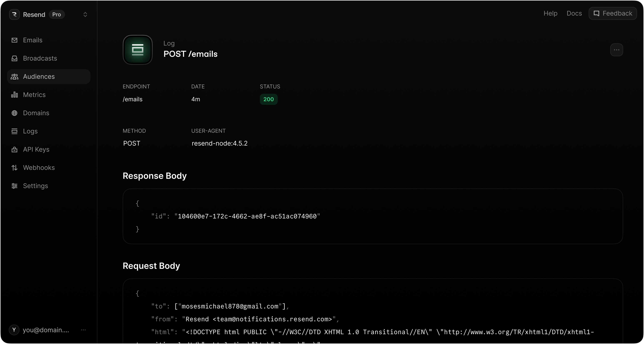The width and height of the screenshot is (644, 344).
Task: Select the Broadcasts inbox icon
Action: point(14,58)
